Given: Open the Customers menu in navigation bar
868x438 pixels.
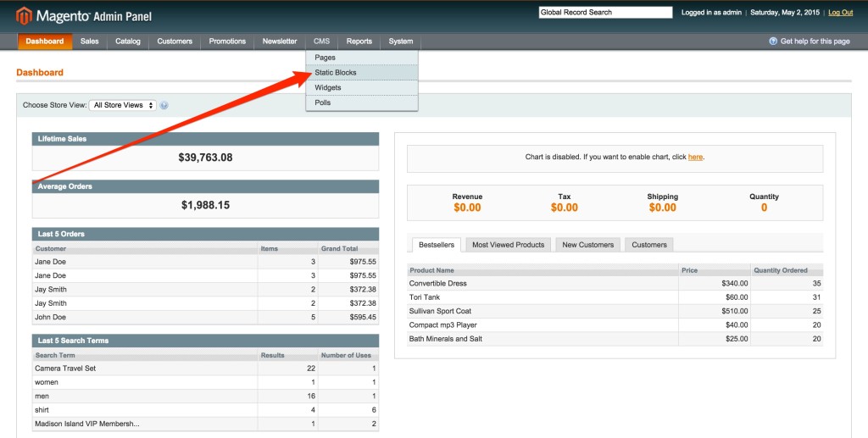Looking at the screenshot, I should click(175, 42).
